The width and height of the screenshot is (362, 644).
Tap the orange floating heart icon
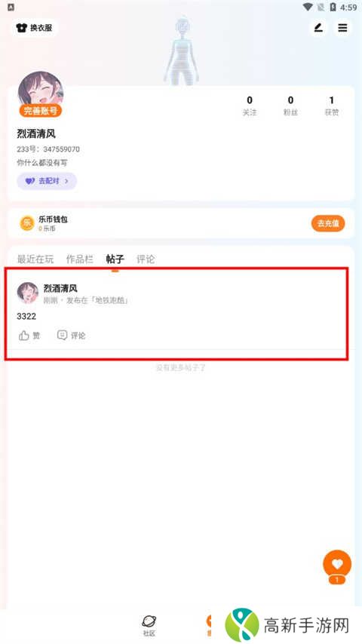[337, 564]
